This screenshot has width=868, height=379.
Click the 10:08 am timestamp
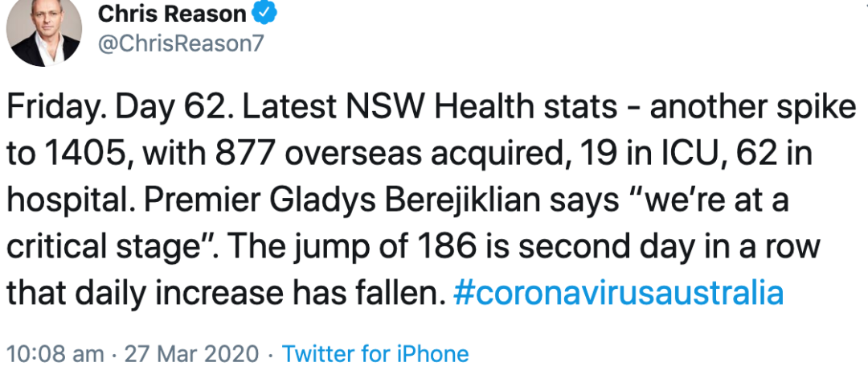(x=55, y=353)
